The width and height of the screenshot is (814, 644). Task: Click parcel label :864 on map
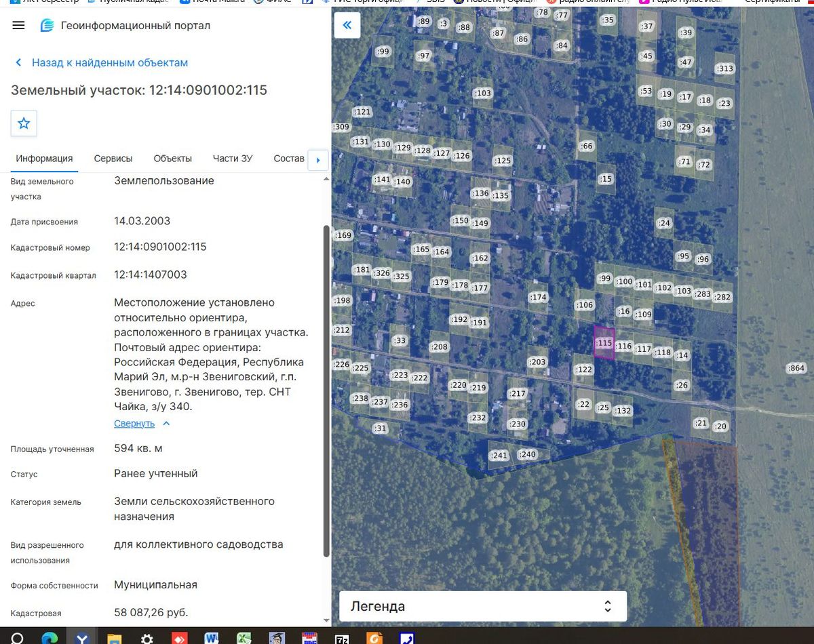click(796, 368)
